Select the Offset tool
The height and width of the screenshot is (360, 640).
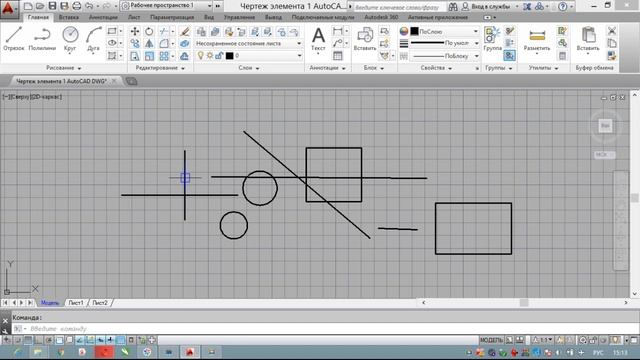(x=184, y=56)
